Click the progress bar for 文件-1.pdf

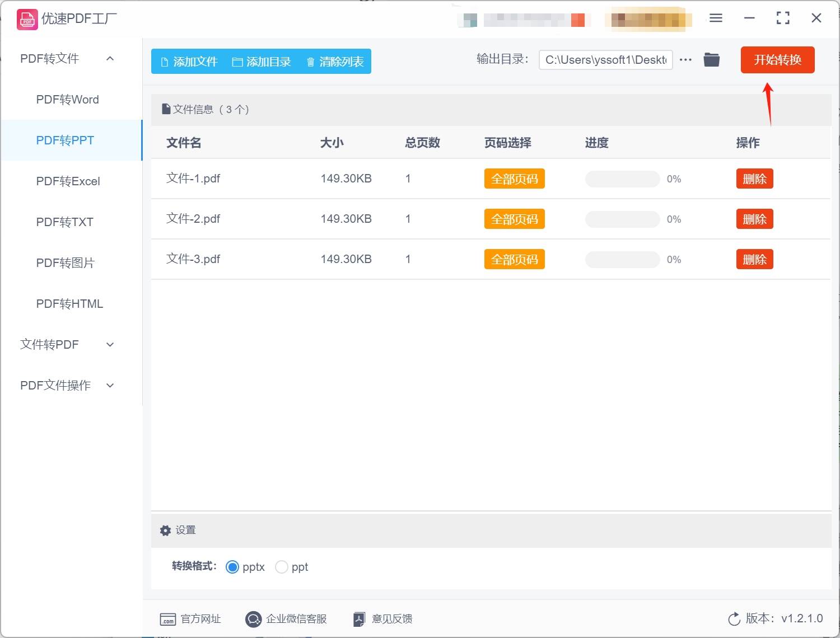[x=622, y=179]
